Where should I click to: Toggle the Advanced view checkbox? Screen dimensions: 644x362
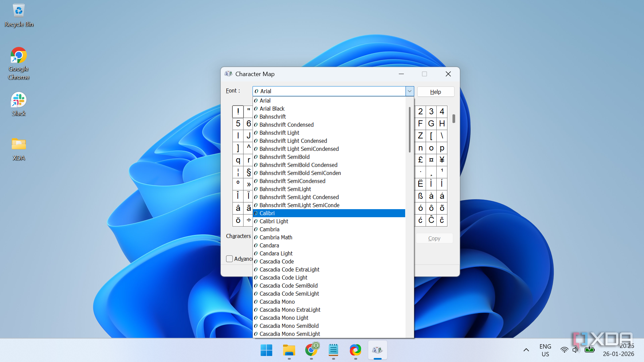[229, 259]
